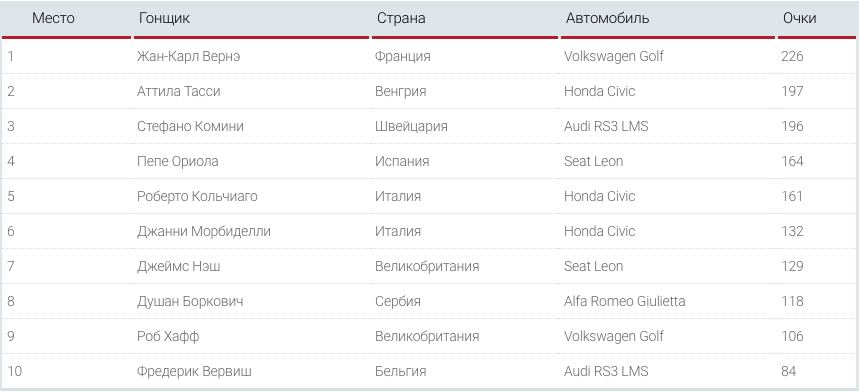Click the Сербия country cell
859x392 pixels.
click(398, 302)
